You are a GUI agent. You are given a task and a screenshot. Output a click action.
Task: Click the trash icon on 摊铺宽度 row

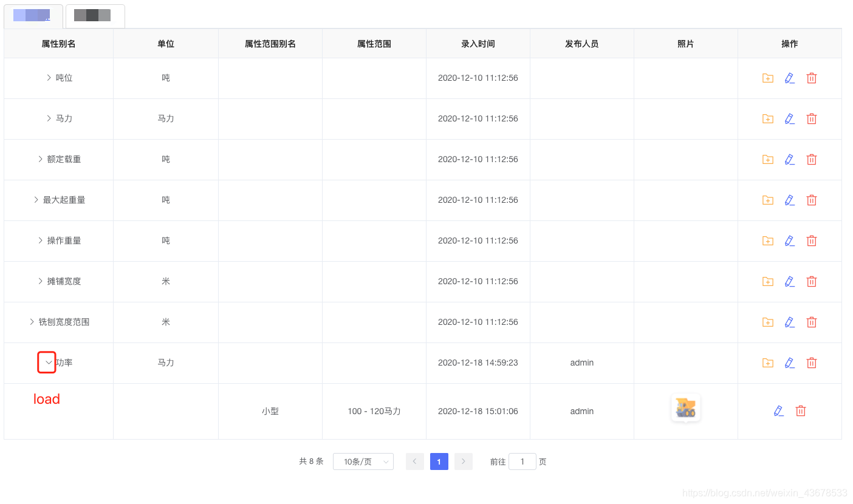(x=812, y=281)
